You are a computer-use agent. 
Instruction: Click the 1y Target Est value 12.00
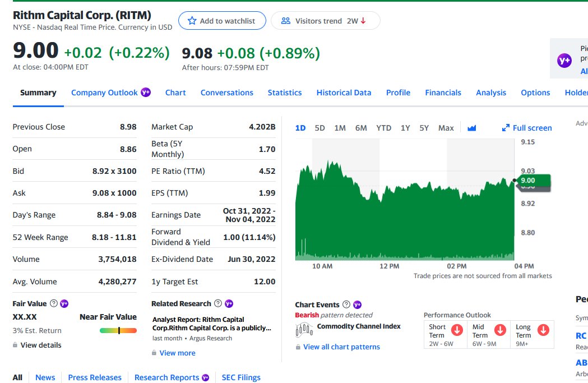tap(265, 282)
